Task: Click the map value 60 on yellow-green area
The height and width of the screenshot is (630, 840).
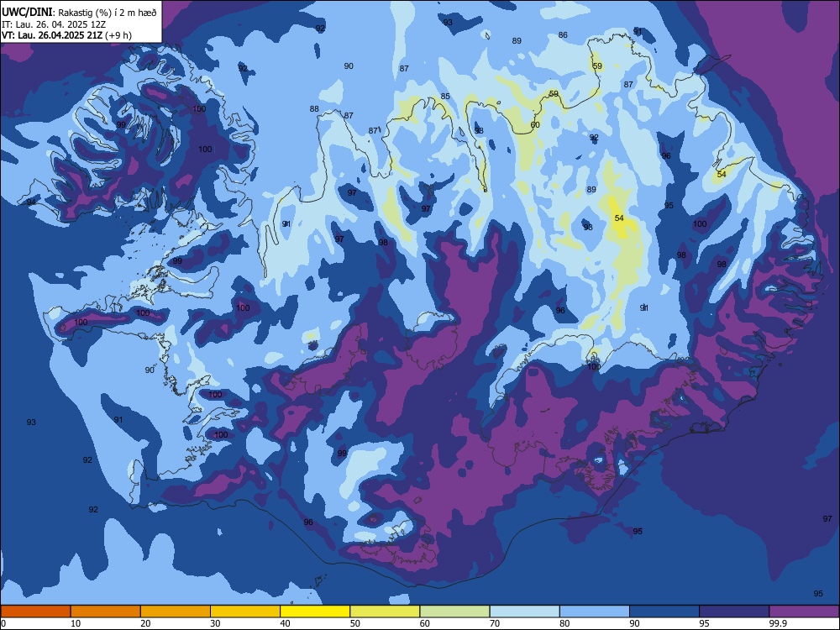Action: [534, 125]
